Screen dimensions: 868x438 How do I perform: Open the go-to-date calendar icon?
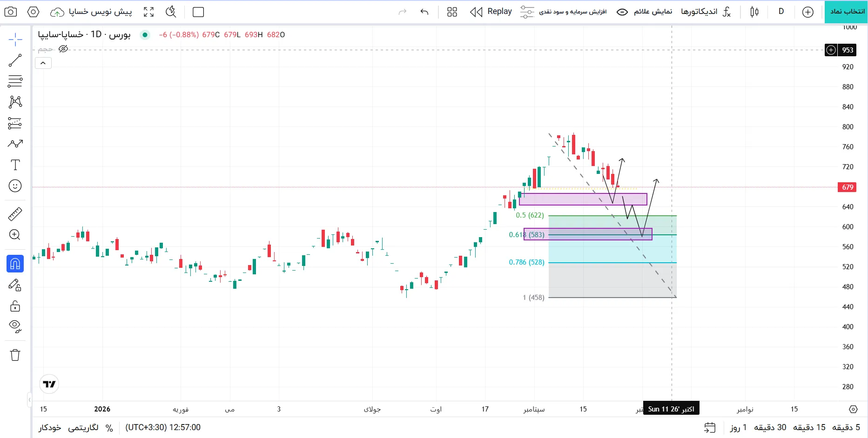[x=710, y=427]
